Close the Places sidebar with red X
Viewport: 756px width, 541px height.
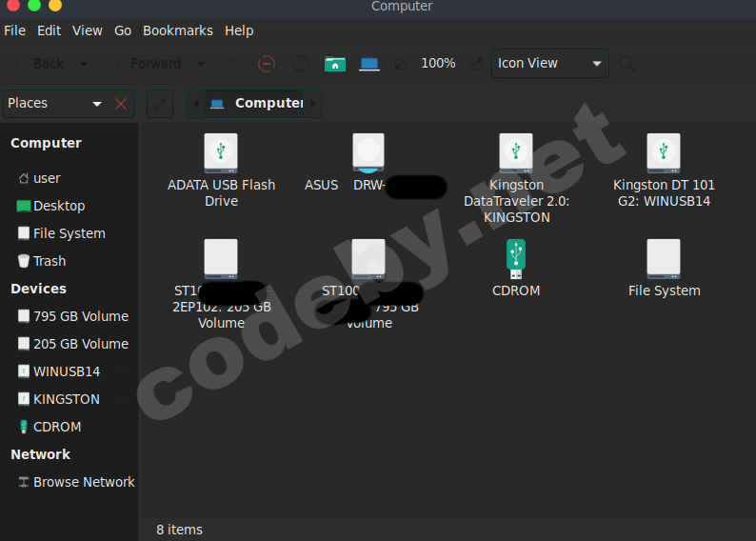coord(121,104)
